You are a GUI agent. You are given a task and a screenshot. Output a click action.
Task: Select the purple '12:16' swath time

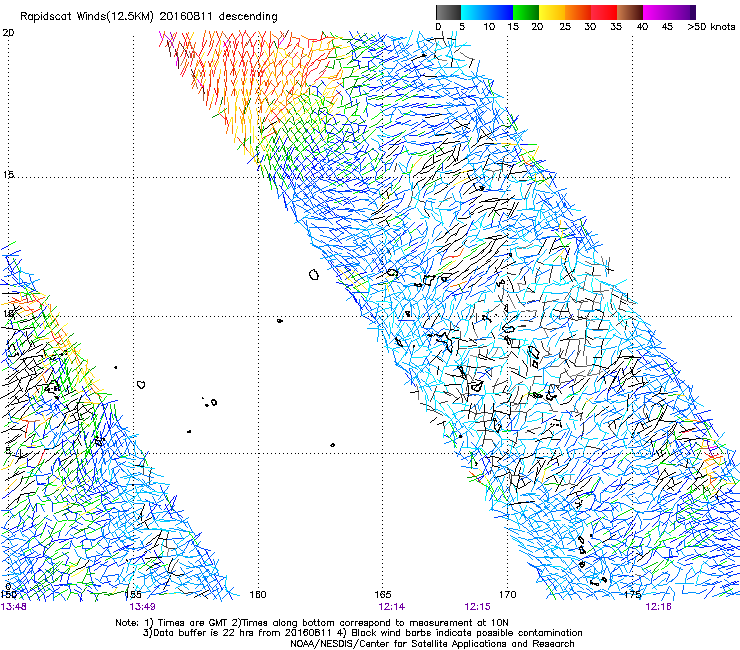coord(659,607)
